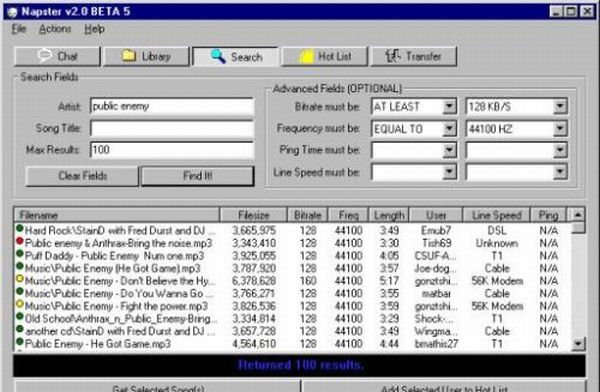Click into the Song Title field
Screen dimensions: 600x392
point(172,128)
